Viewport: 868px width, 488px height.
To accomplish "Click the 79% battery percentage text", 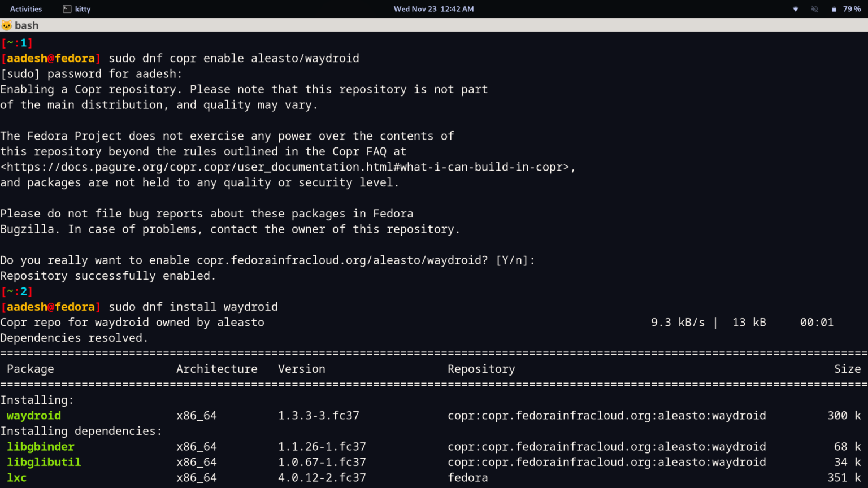I will click(x=853, y=9).
